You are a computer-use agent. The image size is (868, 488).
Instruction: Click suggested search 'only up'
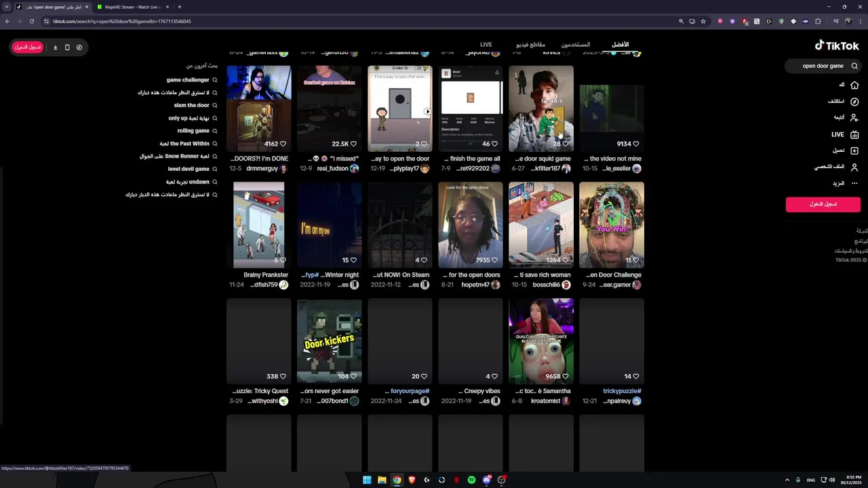pyautogui.click(x=189, y=118)
